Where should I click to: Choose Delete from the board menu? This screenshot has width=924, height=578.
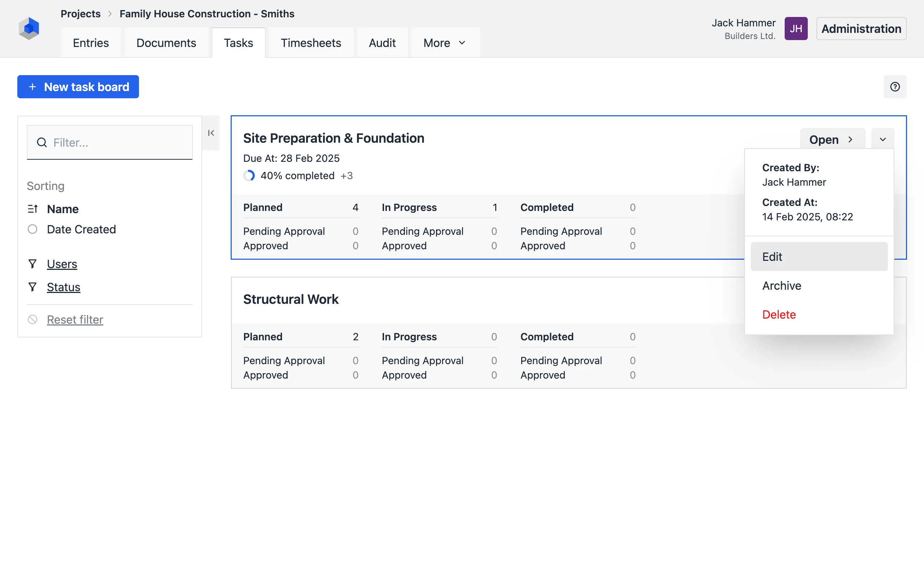(819, 315)
